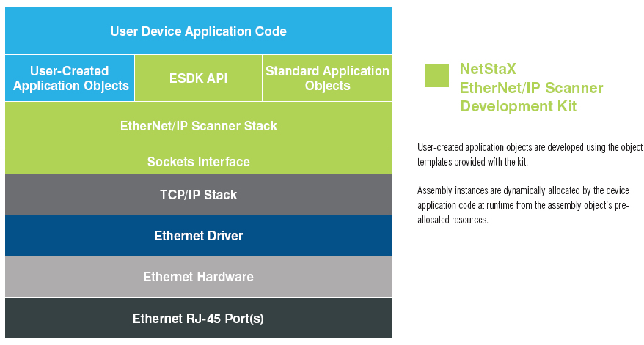Select the User Device Application Code block
The width and height of the screenshot is (644, 345).
(198, 31)
